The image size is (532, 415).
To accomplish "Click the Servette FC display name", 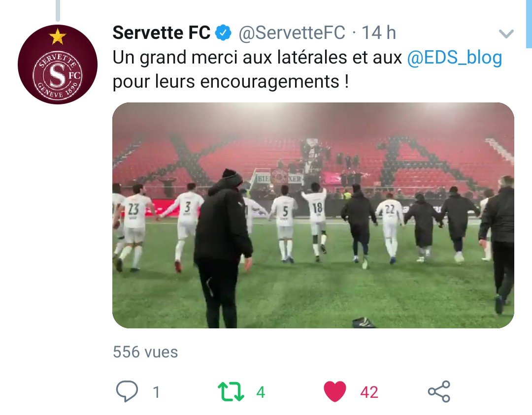I will [162, 33].
